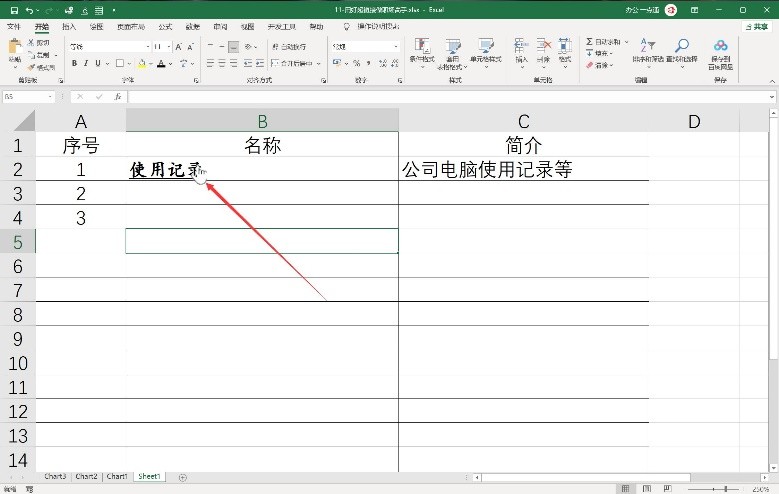Decrease the cell indent
The height and width of the screenshot is (494, 779).
(248, 63)
